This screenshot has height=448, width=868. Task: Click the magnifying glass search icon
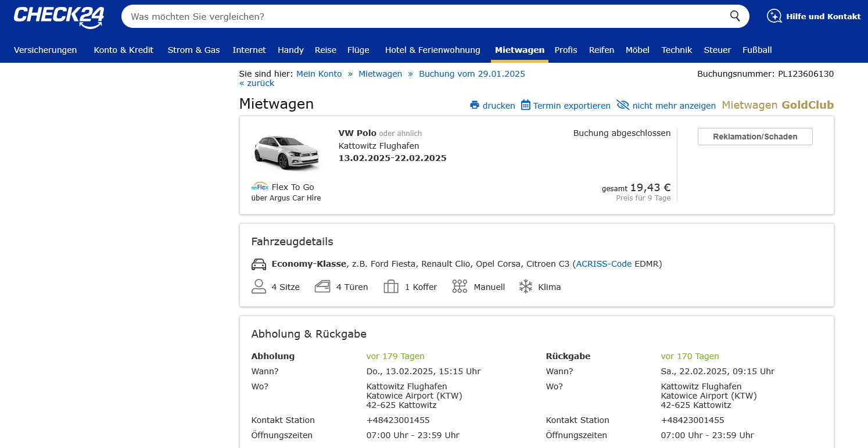pos(735,16)
